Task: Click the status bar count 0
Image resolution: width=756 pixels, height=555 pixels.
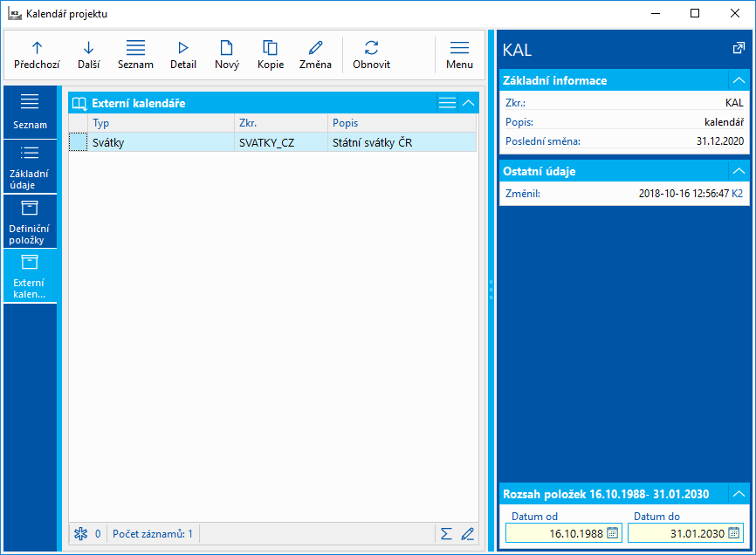Action: pyautogui.click(x=98, y=534)
